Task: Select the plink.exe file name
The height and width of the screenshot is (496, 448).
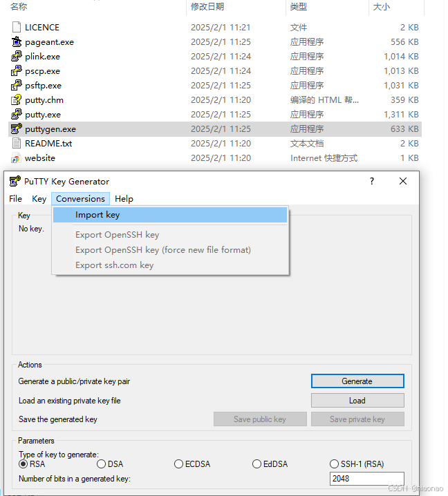Action: coord(42,57)
